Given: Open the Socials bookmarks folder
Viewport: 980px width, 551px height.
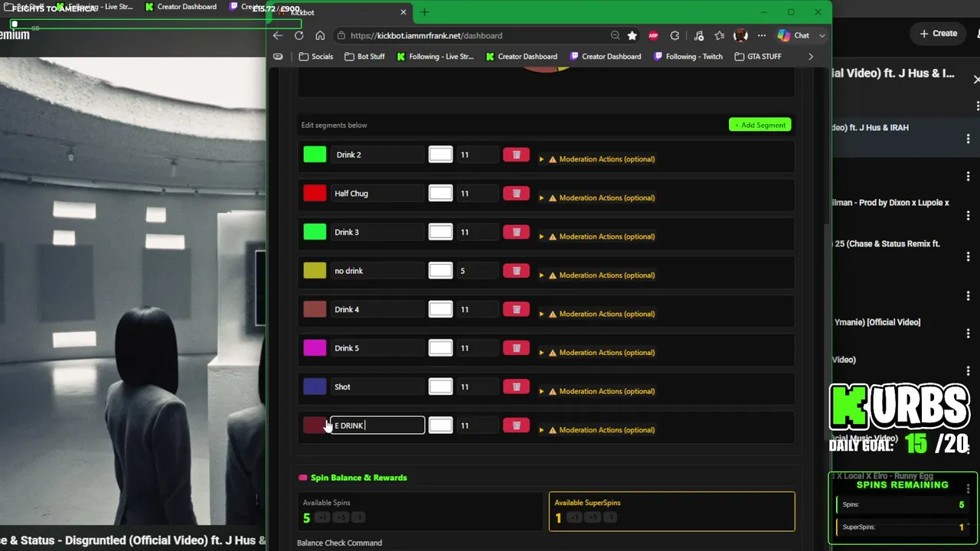Looking at the screenshot, I should tap(316, 57).
